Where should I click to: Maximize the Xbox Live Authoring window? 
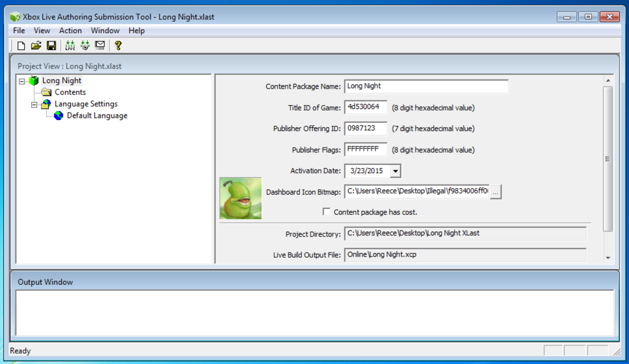pyautogui.click(x=588, y=17)
